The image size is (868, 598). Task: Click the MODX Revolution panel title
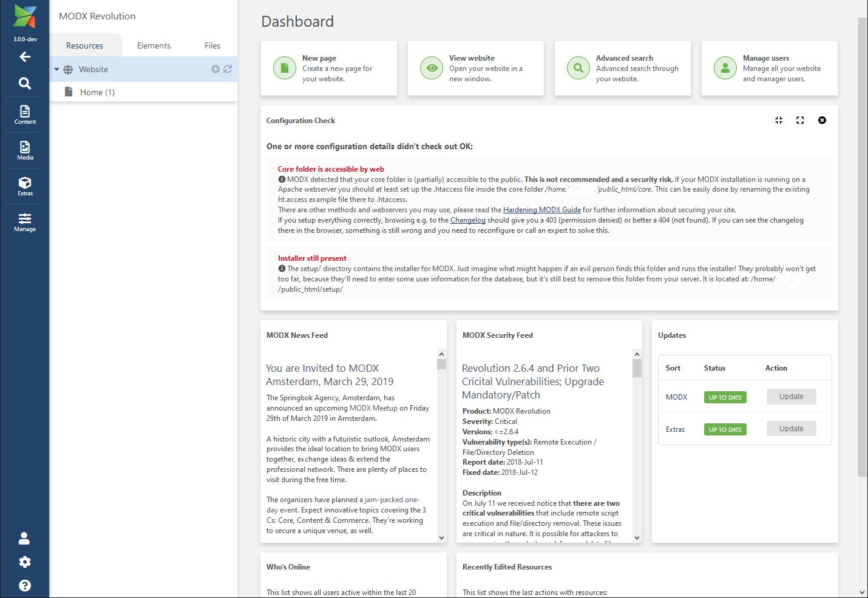pos(97,16)
